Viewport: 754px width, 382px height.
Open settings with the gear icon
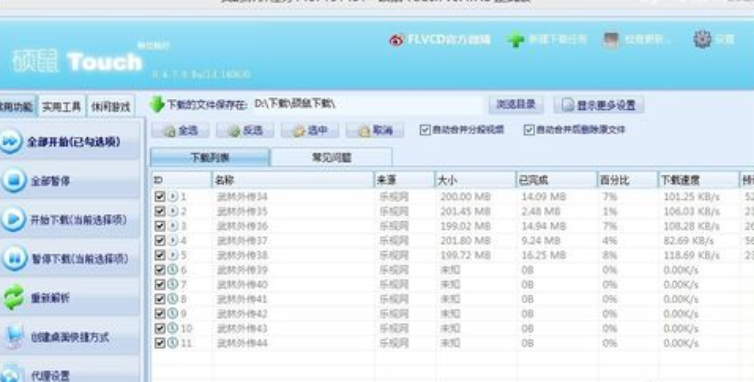click(x=702, y=39)
